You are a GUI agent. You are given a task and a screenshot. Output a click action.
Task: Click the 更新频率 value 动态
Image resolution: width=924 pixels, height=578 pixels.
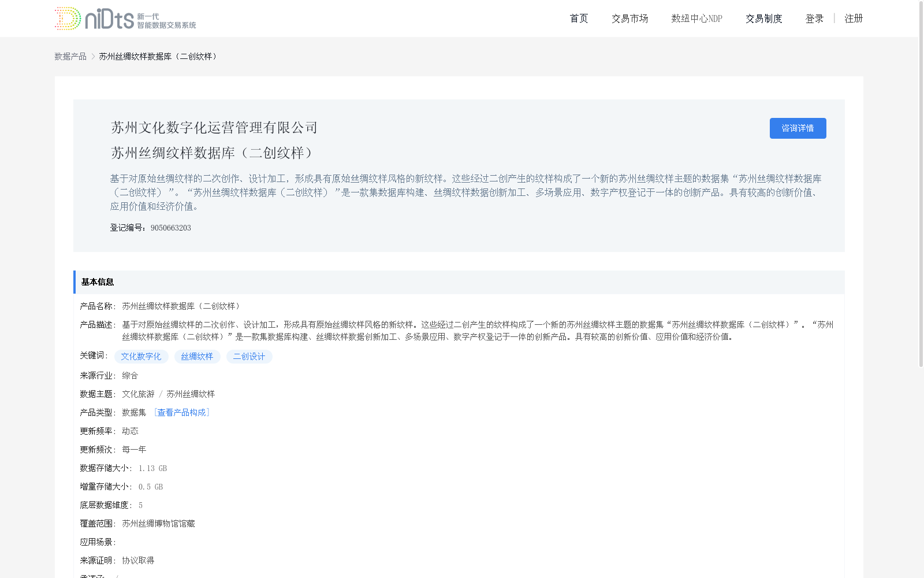point(130,431)
